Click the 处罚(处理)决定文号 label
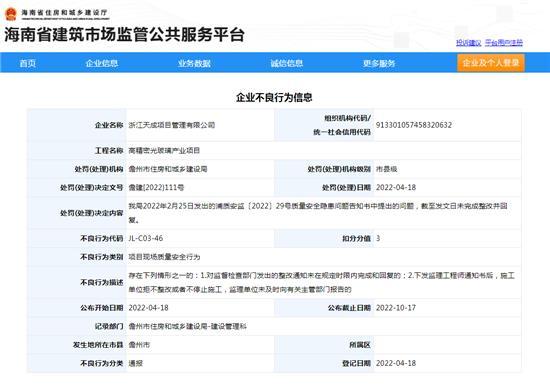 (x=92, y=188)
